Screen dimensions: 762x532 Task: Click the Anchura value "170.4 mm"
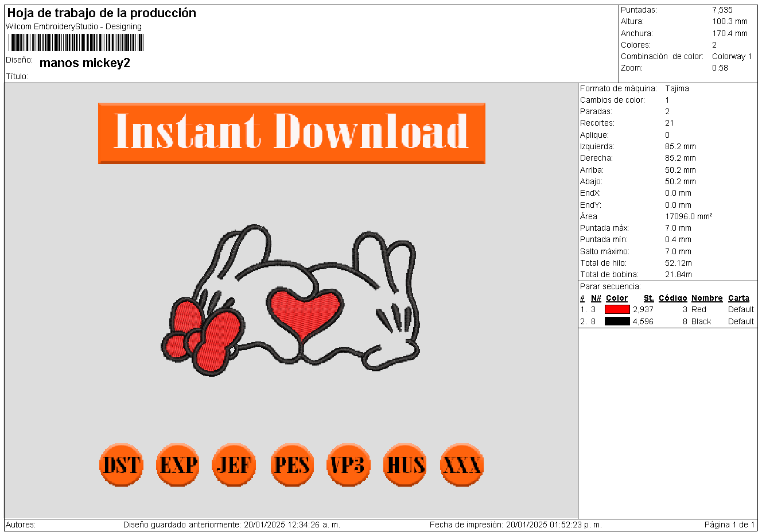pyautogui.click(x=730, y=33)
